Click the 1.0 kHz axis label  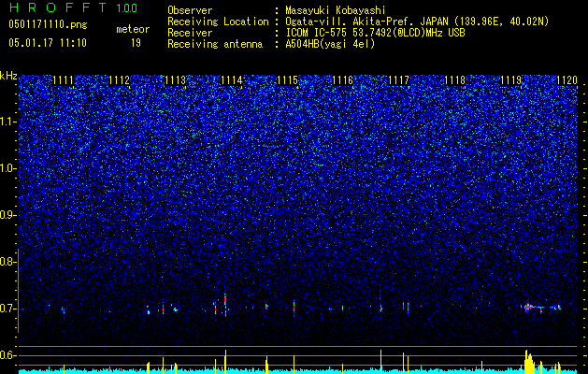7,168
